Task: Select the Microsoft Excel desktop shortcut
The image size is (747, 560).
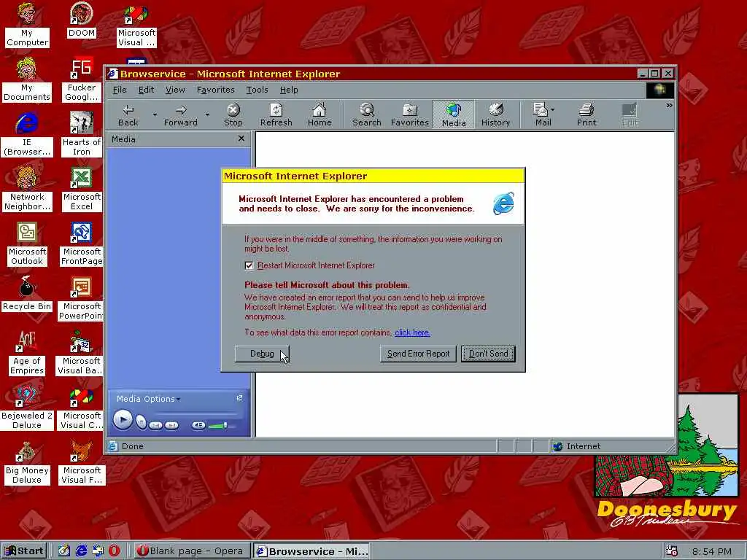Action: click(82, 189)
